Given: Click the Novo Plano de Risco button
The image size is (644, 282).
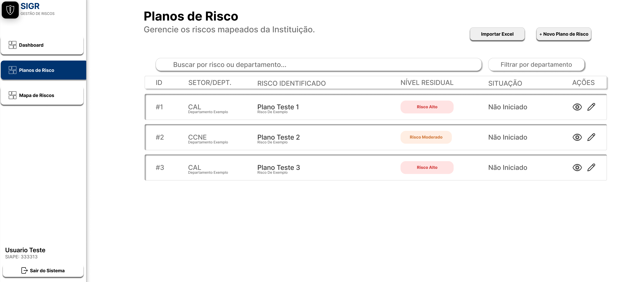Looking at the screenshot, I should tap(563, 34).
